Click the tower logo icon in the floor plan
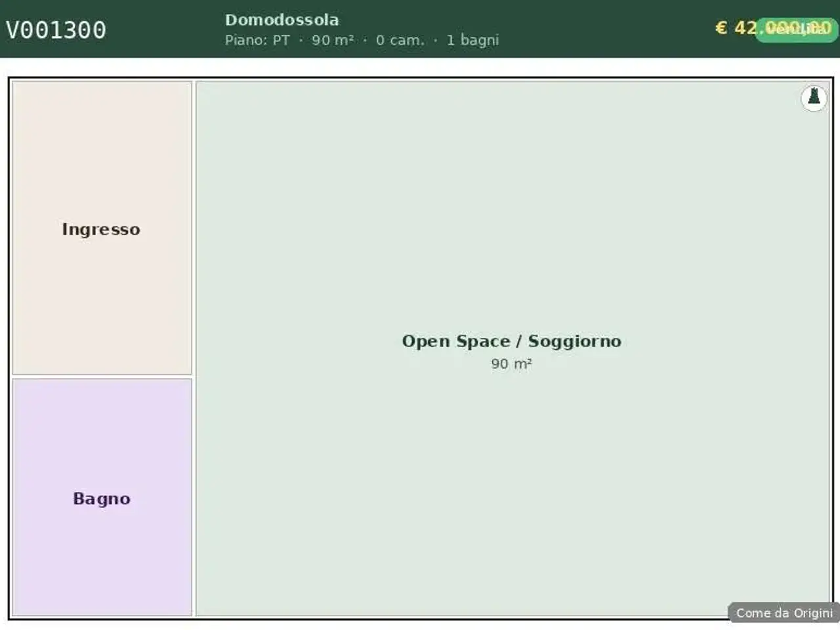 coord(814,98)
